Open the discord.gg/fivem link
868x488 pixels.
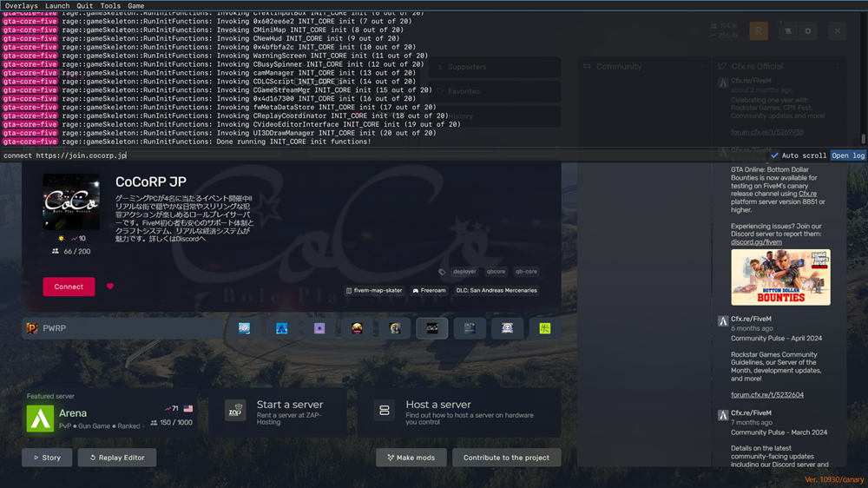click(756, 242)
